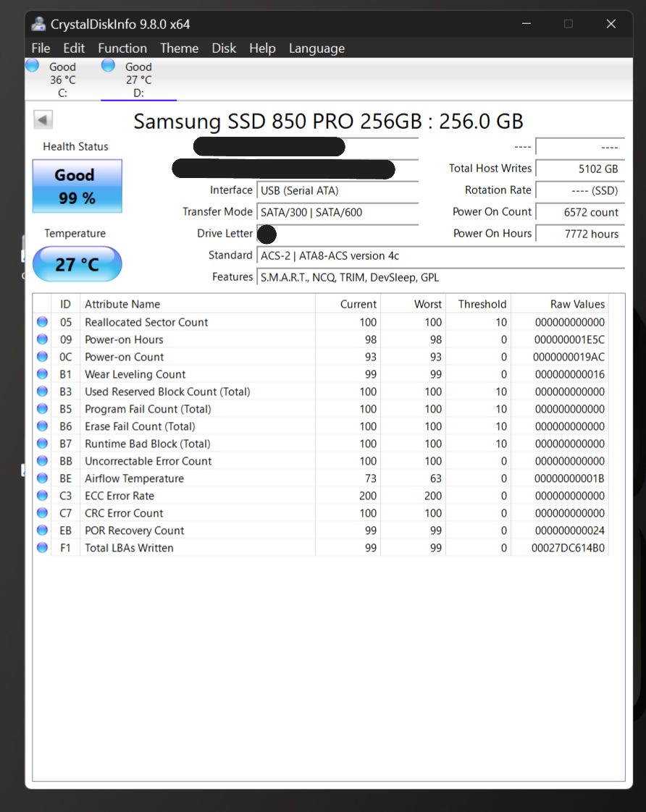Click the CRC Error Count attribute name
This screenshot has height=812, width=646.
pyautogui.click(x=124, y=513)
